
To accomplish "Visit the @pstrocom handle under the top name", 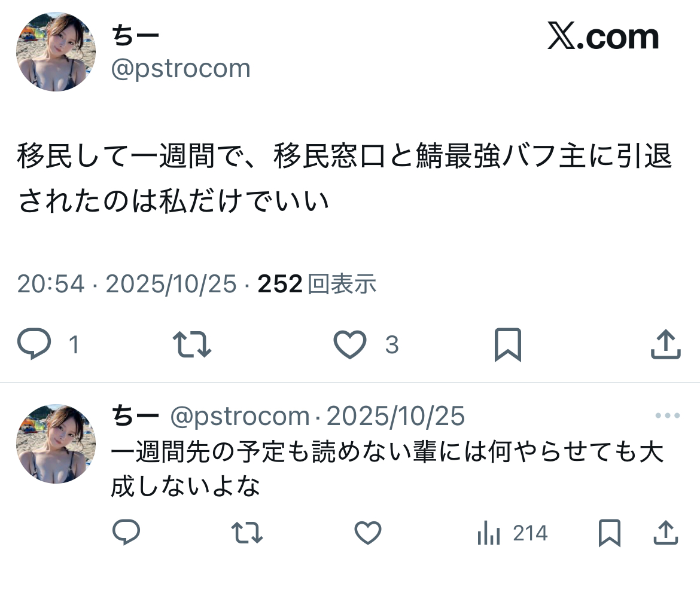I will [x=181, y=68].
